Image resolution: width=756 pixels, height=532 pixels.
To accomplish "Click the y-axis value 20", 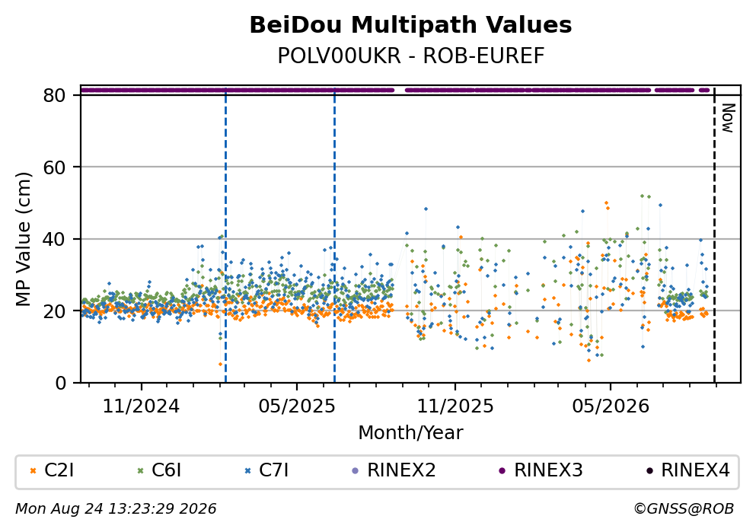I will [55, 311].
